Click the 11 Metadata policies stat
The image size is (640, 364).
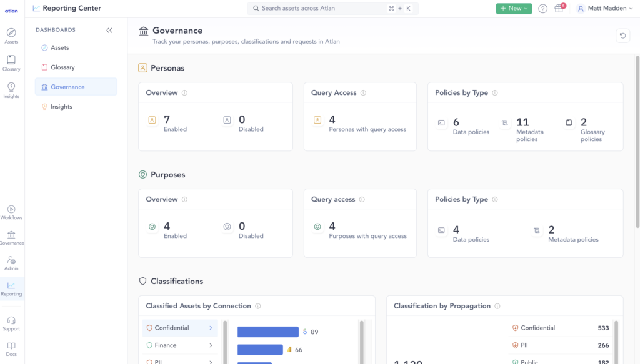click(x=522, y=130)
